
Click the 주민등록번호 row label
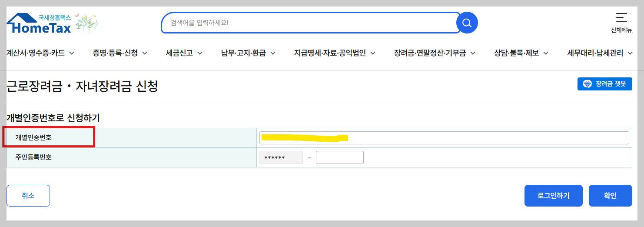(33, 157)
